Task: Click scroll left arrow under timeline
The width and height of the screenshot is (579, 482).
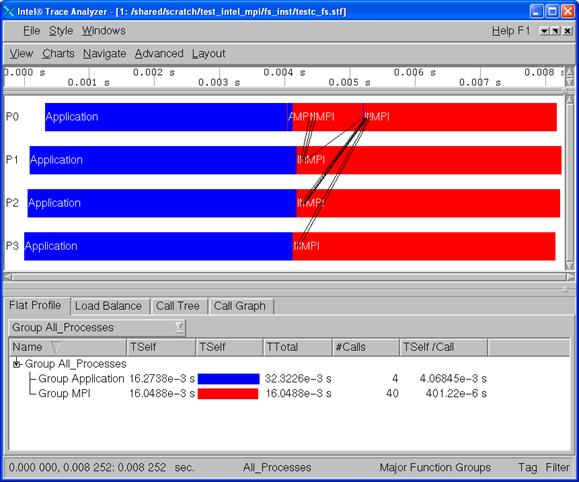Action: tap(8, 277)
